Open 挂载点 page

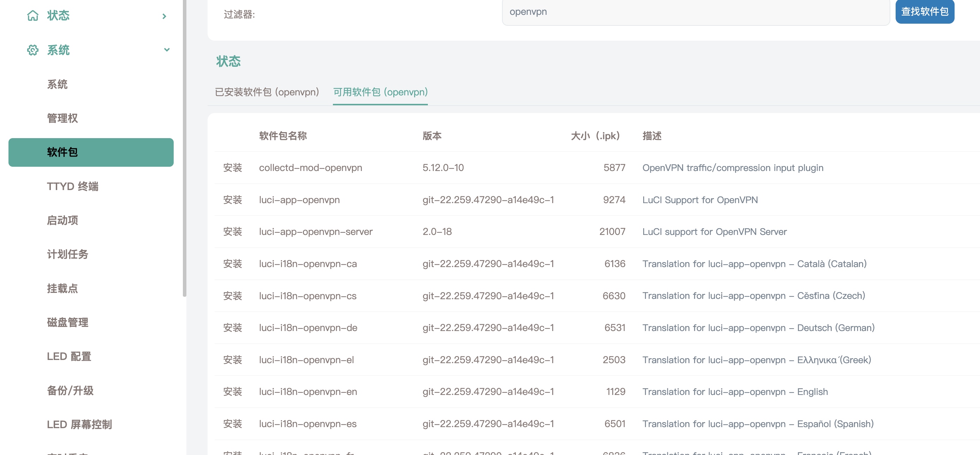pyautogui.click(x=62, y=288)
